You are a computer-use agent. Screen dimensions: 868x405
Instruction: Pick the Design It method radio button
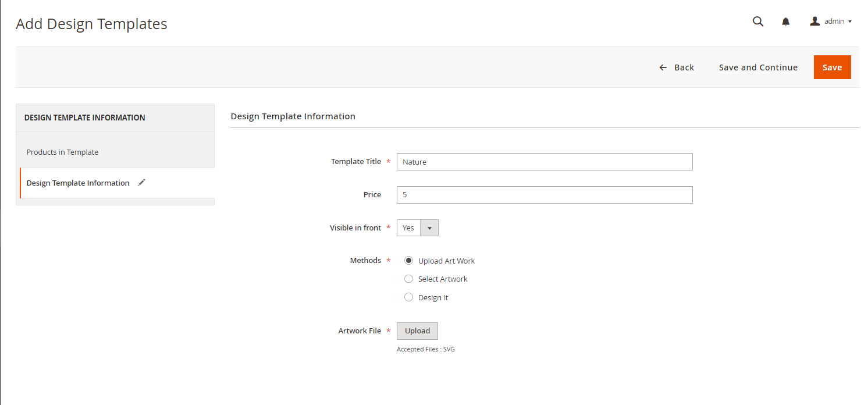tap(408, 297)
